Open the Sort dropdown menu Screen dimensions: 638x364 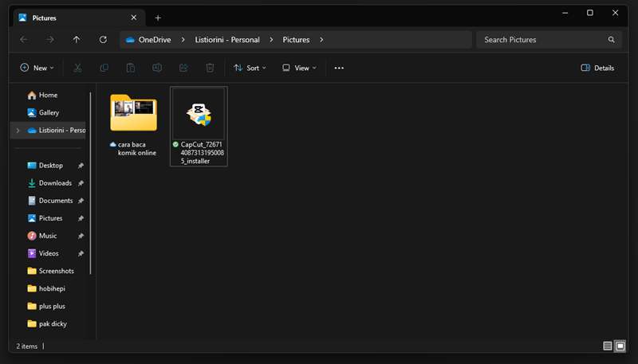pyautogui.click(x=250, y=68)
